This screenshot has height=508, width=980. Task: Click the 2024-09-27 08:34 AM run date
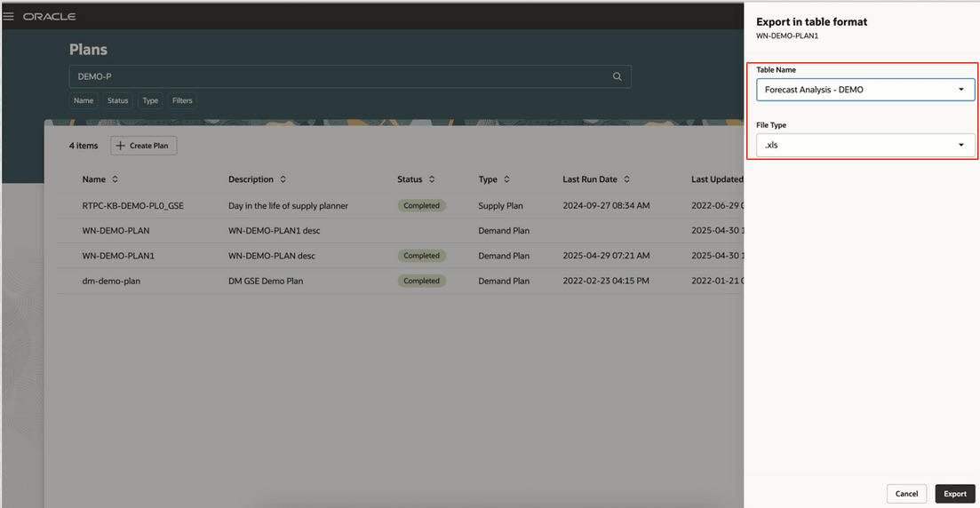click(606, 205)
